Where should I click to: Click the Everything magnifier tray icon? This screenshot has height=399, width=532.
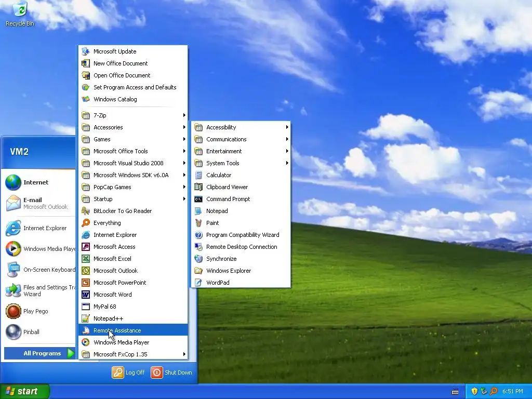[x=494, y=391]
